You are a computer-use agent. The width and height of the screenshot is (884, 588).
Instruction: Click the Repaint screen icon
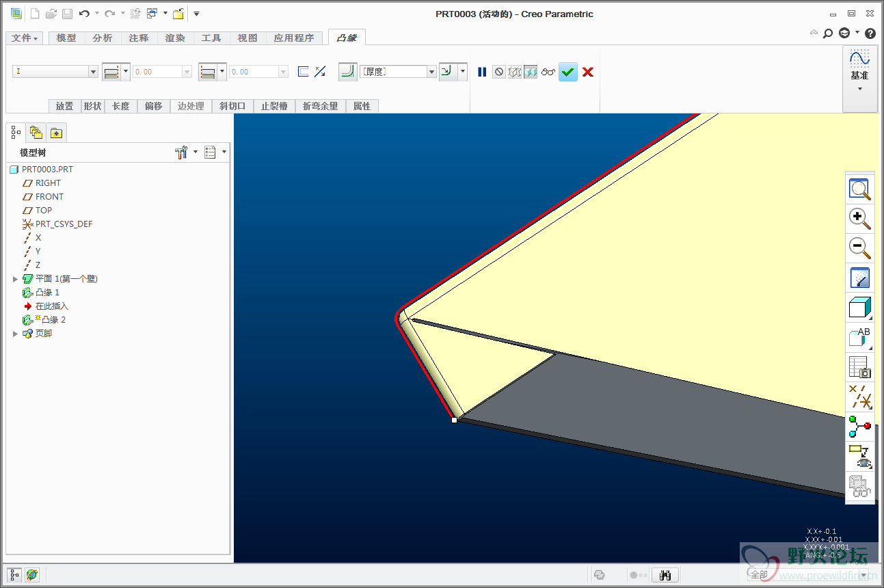click(859, 278)
